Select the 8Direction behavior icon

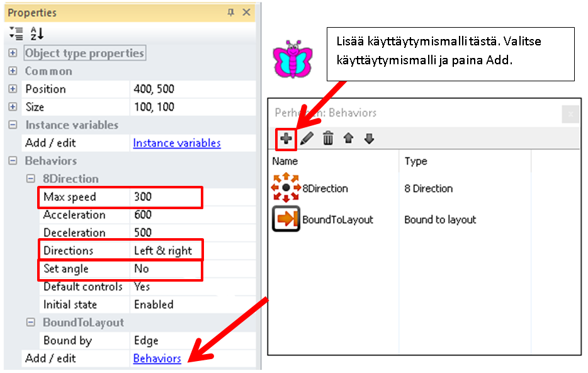click(286, 188)
